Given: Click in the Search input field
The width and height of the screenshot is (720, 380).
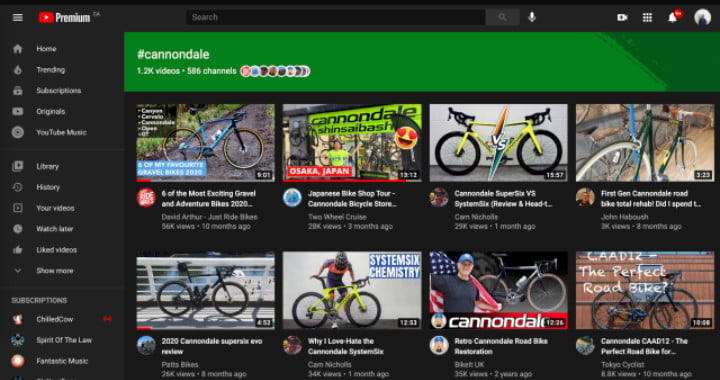Looking at the screenshot, I should click(336, 17).
